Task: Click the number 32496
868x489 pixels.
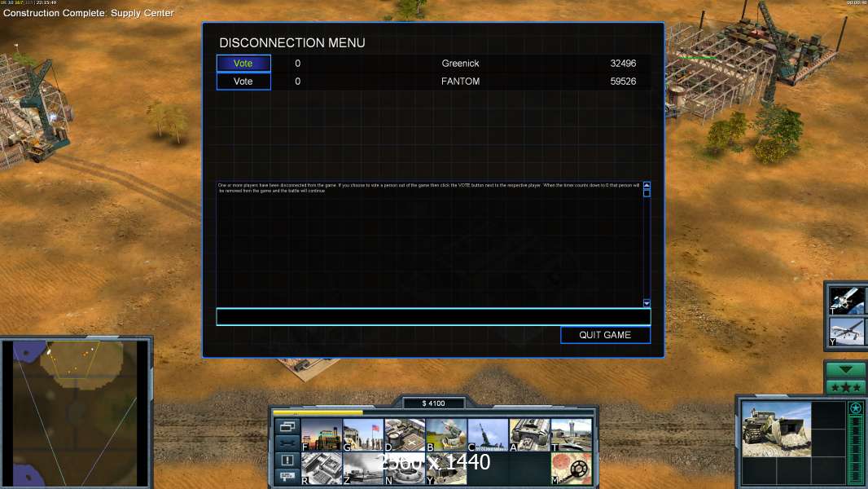Action: point(623,63)
